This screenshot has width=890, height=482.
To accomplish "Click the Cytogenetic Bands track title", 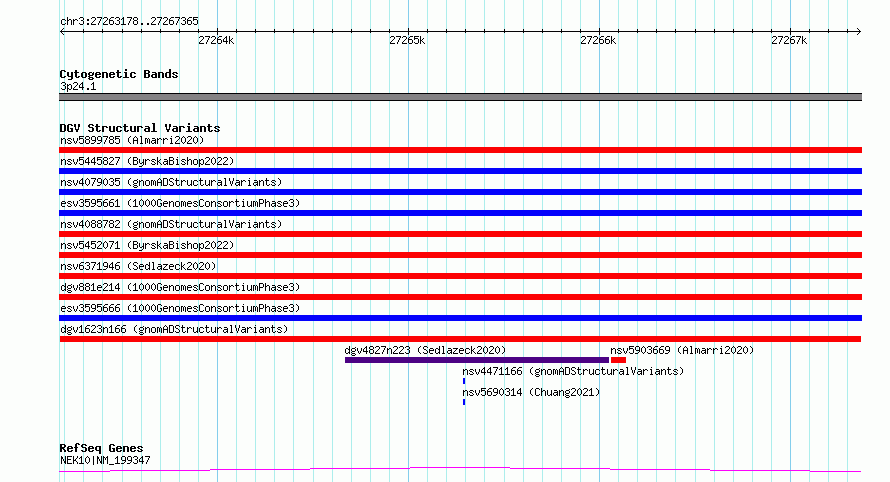I will 119,74.
